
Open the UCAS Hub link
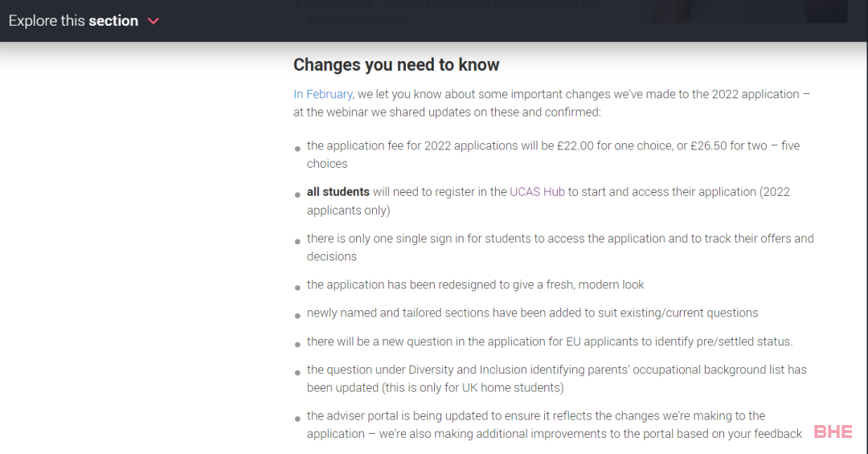[x=537, y=191]
